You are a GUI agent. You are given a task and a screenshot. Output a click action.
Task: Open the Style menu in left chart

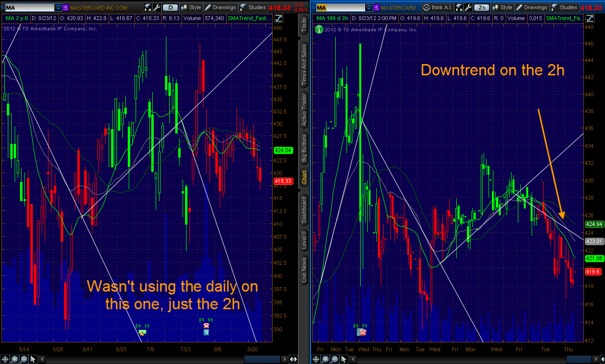pyautogui.click(x=191, y=8)
